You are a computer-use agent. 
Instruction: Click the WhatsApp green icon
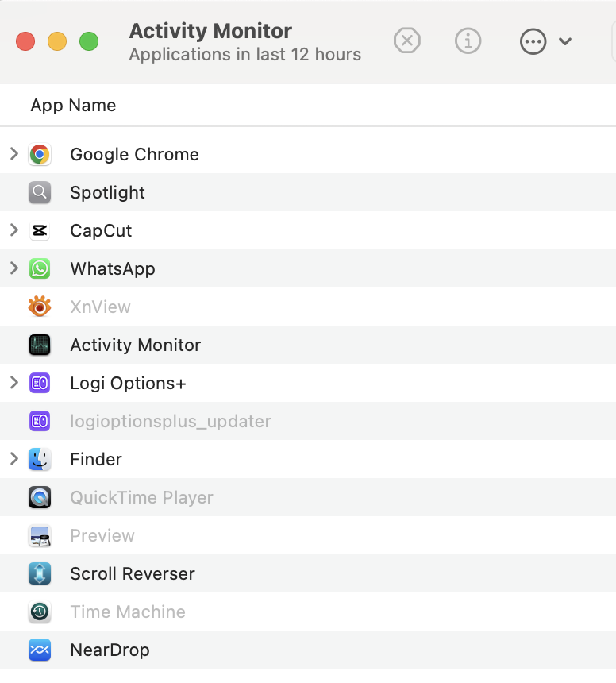(x=40, y=268)
